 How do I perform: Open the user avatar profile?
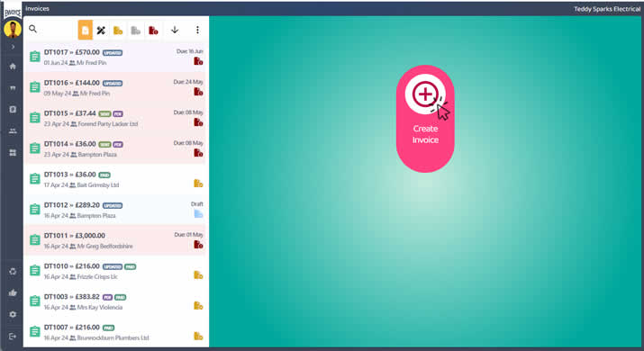(13, 30)
